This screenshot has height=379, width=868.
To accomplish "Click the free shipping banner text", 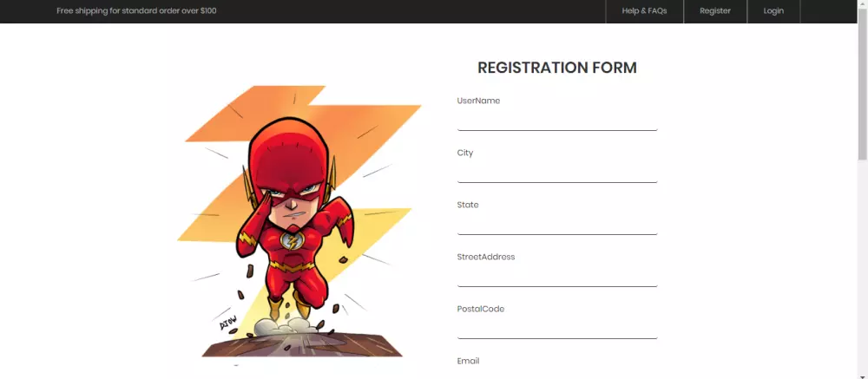I will pyautogui.click(x=136, y=11).
